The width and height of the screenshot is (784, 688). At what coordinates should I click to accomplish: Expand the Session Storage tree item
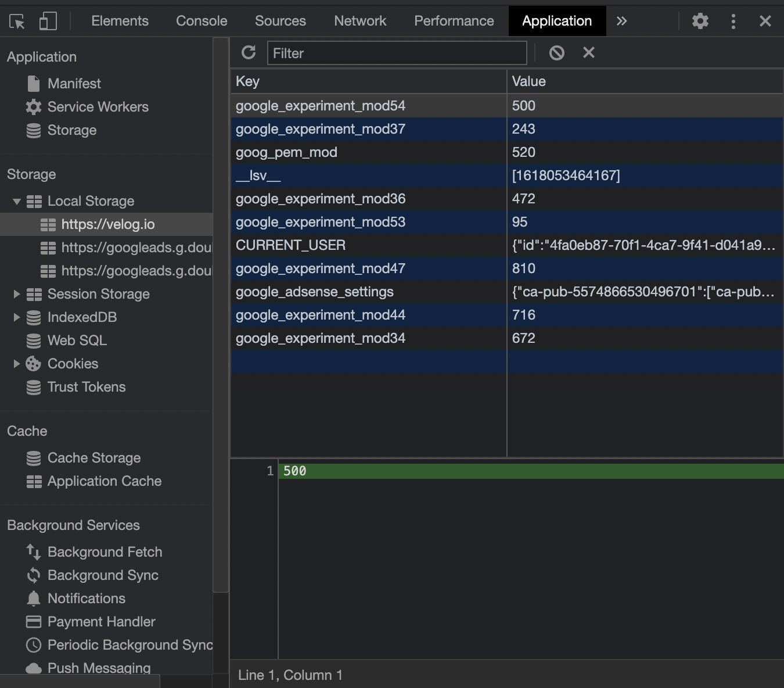point(16,294)
